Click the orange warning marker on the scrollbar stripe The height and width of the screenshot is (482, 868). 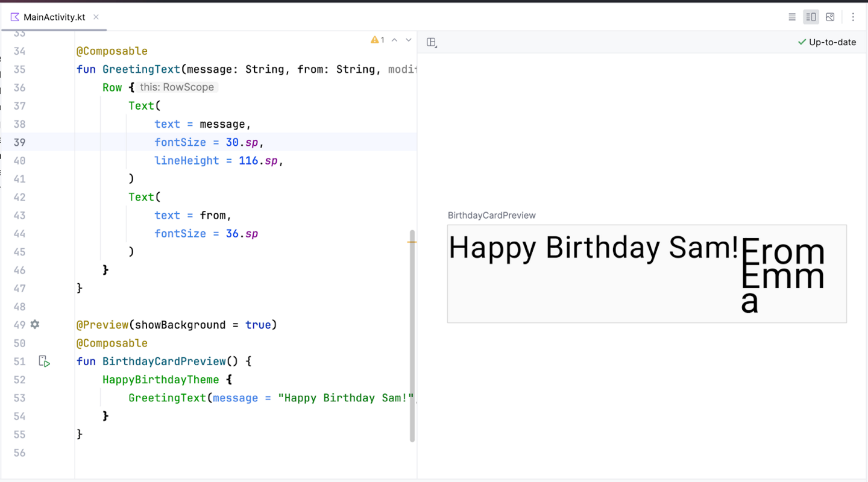click(x=412, y=242)
